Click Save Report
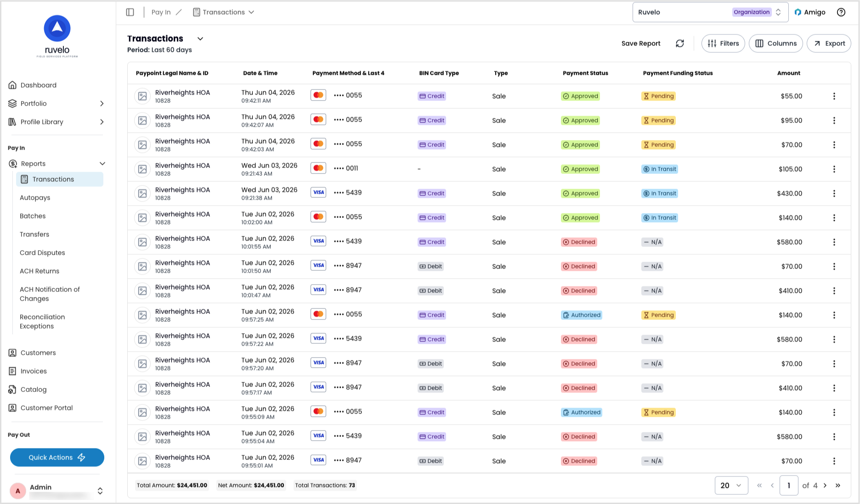860x504 pixels. point(641,44)
